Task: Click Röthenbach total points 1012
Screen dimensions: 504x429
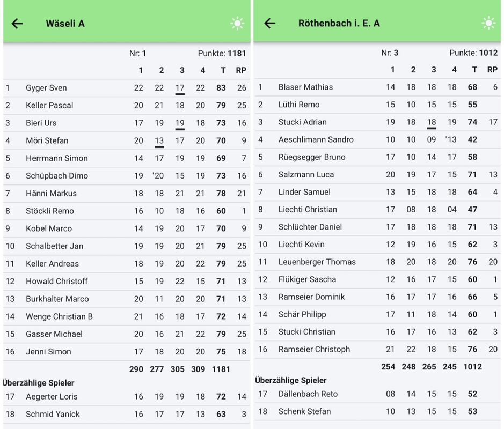Action: click(x=487, y=53)
